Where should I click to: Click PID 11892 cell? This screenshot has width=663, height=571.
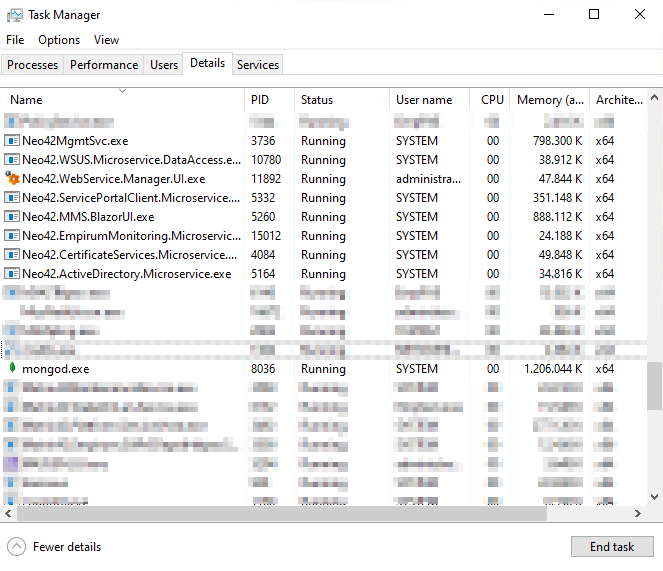point(266,179)
